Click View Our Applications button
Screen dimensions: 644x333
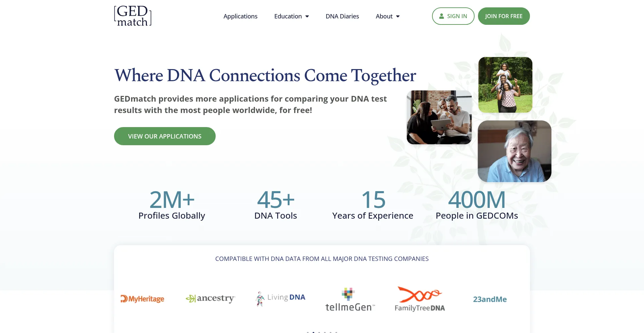165,136
